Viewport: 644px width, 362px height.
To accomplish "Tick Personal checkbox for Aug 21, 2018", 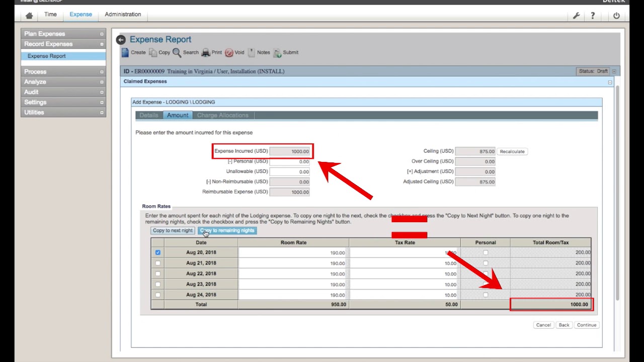I will [486, 263].
